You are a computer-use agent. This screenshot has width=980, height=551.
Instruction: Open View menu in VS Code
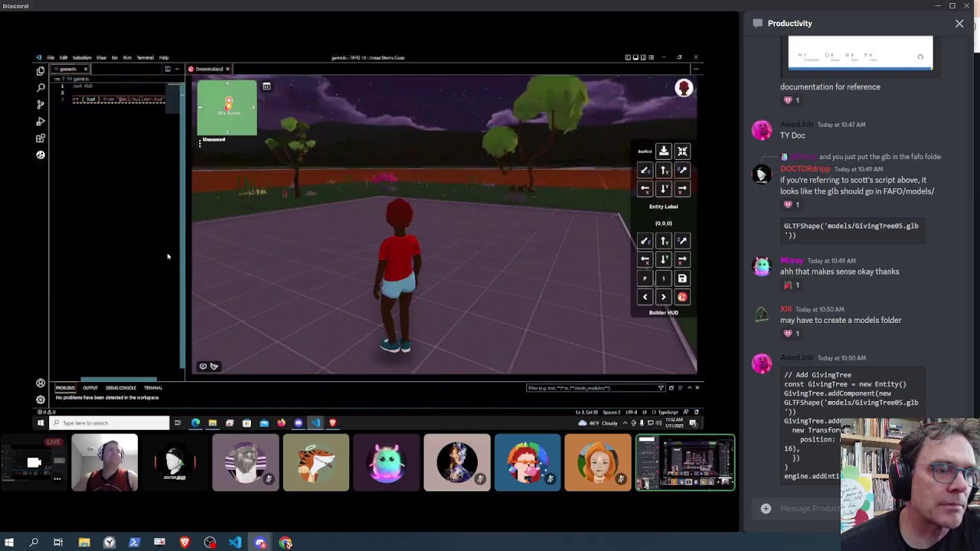(101, 57)
